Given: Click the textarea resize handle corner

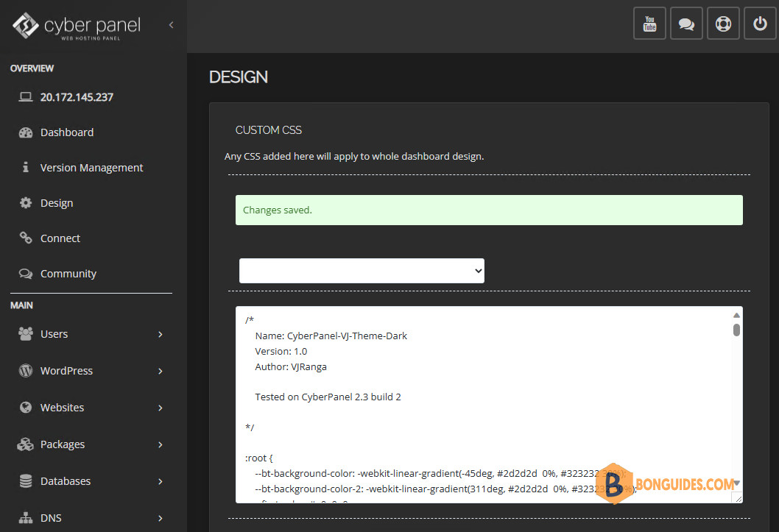Looking at the screenshot, I should pyautogui.click(x=739, y=498).
